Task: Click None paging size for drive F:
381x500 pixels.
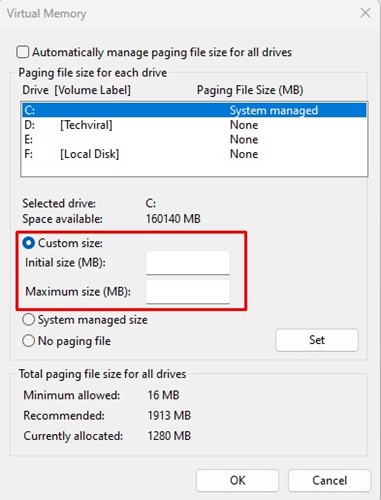Action: click(x=244, y=154)
